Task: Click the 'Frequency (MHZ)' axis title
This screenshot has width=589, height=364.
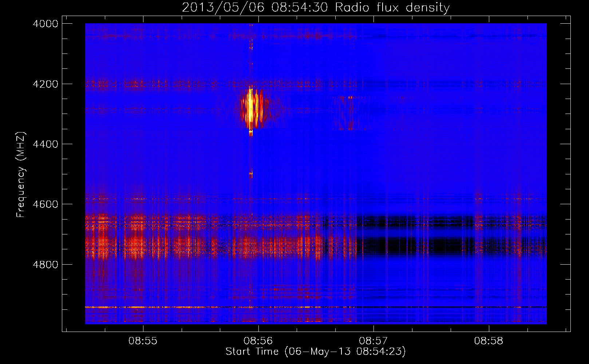Action: tap(21, 174)
